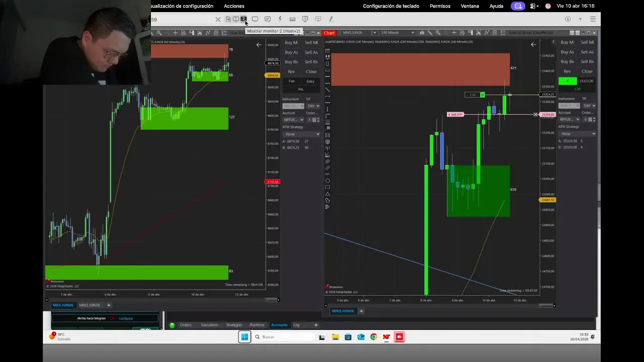Screen dimensions: 644x362
Task: Open the keyboard icon in viewer toolbar
Action: 292,19
